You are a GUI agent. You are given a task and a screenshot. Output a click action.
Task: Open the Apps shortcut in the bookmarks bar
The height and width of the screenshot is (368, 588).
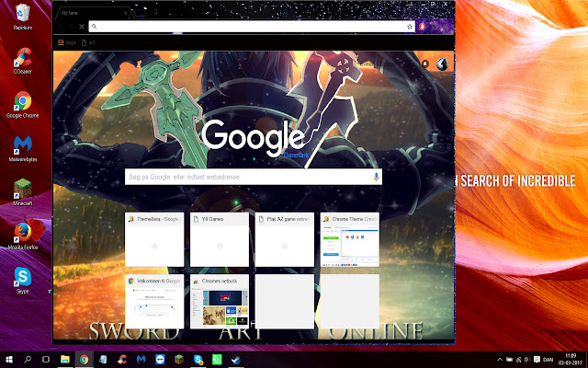[x=67, y=42]
